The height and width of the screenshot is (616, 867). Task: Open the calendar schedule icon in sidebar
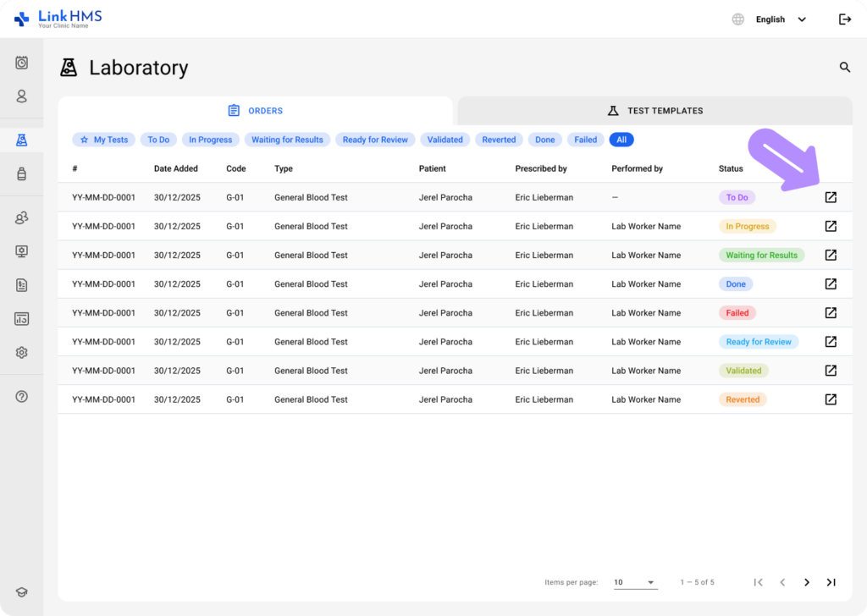pos(21,63)
